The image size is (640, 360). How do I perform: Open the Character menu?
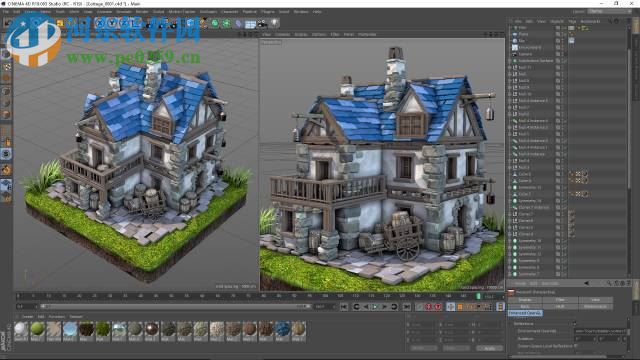point(229,12)
